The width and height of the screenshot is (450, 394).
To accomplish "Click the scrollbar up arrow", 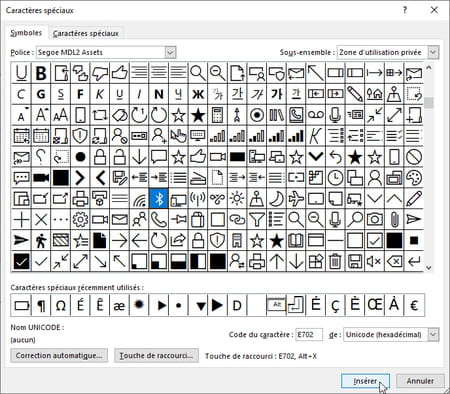I will [x=429, y=68].
